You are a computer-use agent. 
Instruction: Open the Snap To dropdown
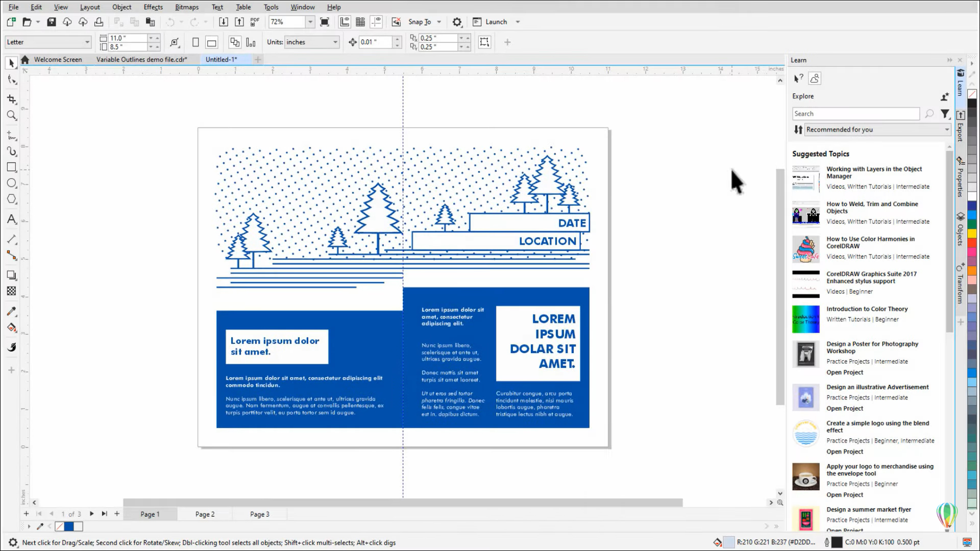click(424, 21)
